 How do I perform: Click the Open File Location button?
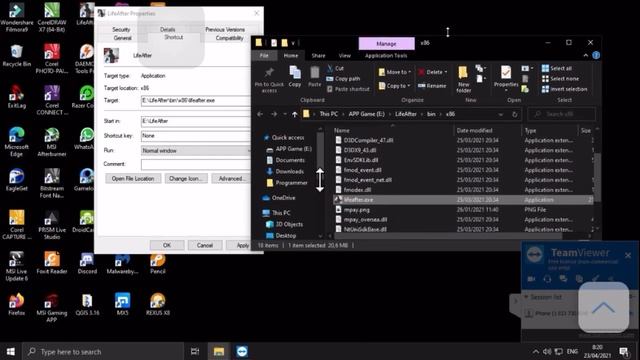133,178
